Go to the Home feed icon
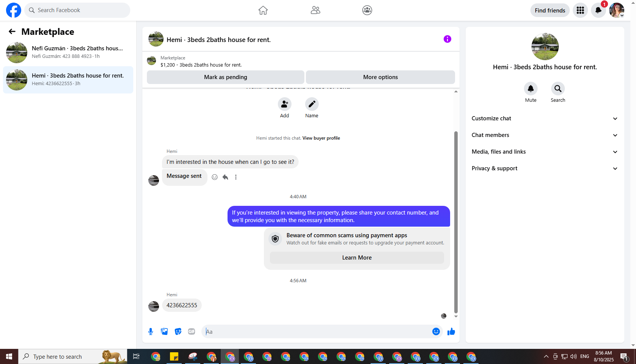 point(263,10)
